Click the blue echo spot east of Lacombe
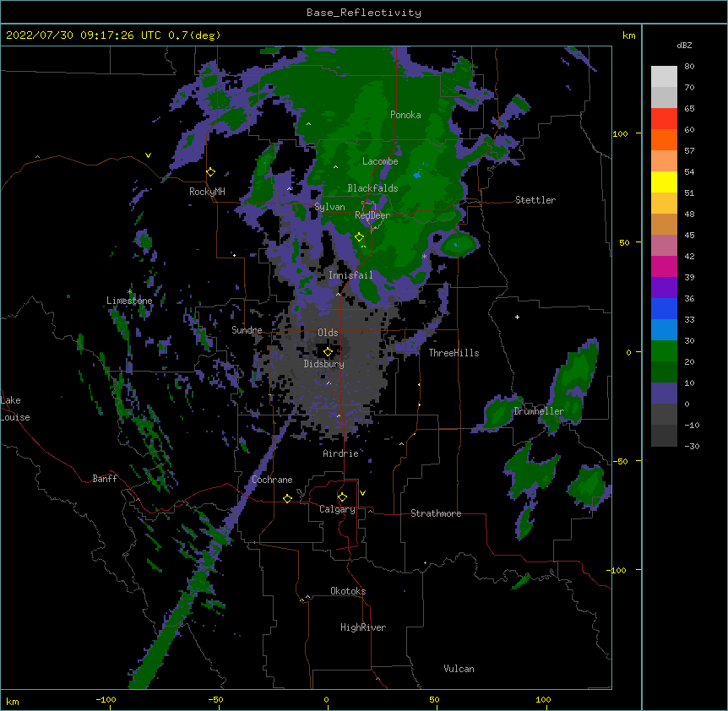 (x=417, y=175)
